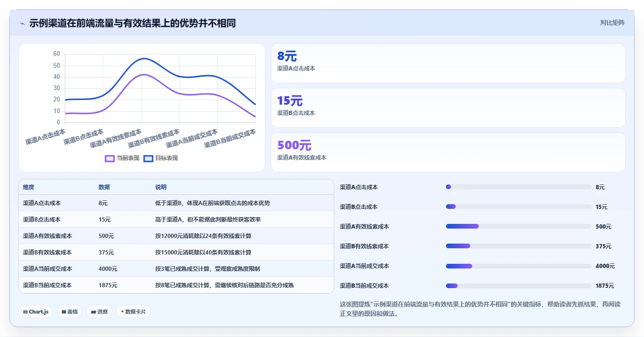Click the 渠道B当前成交成本 progress bar

pyautogui.click(x=519, y=285)
